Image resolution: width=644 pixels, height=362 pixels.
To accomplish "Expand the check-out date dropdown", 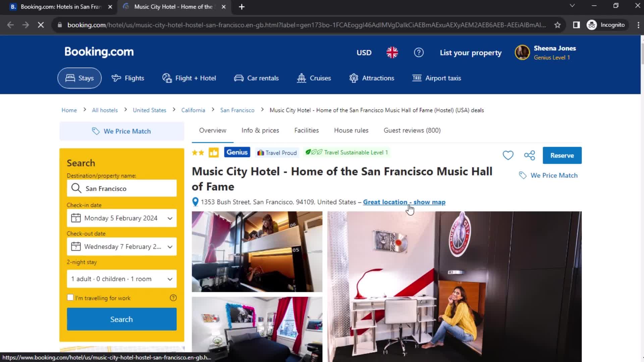I will click(x=122, y=246).
